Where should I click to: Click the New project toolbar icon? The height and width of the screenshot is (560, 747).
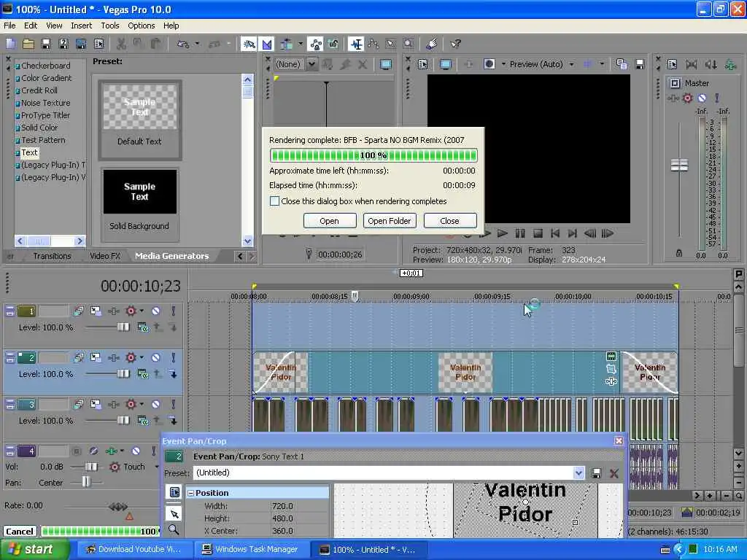tap(11, 44)
